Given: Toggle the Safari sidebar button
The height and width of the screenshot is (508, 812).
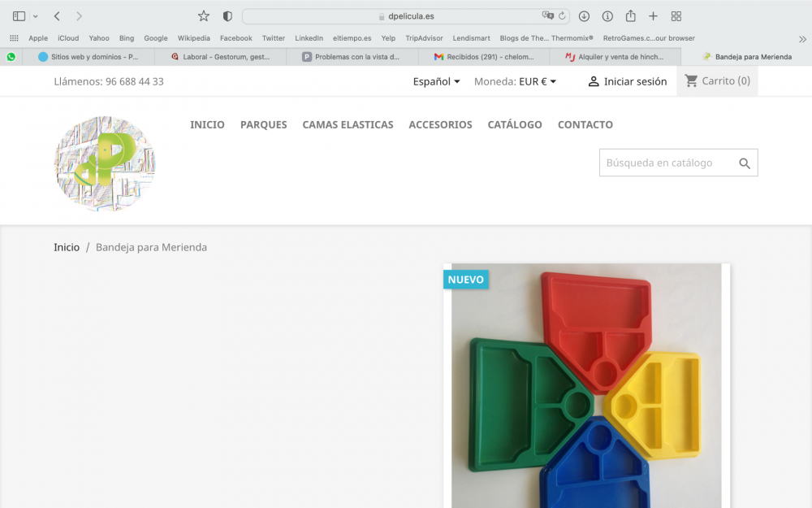Looking at the screenshot, I should tap(19, 16).
